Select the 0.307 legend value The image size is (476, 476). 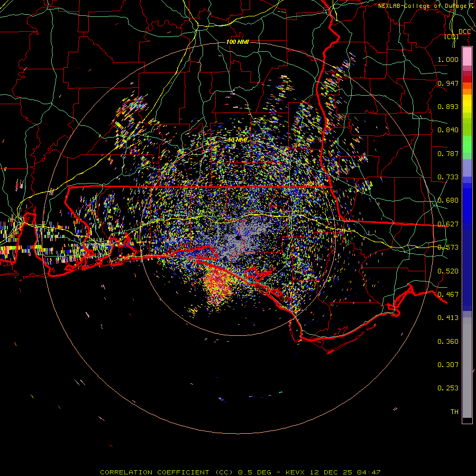448,365
